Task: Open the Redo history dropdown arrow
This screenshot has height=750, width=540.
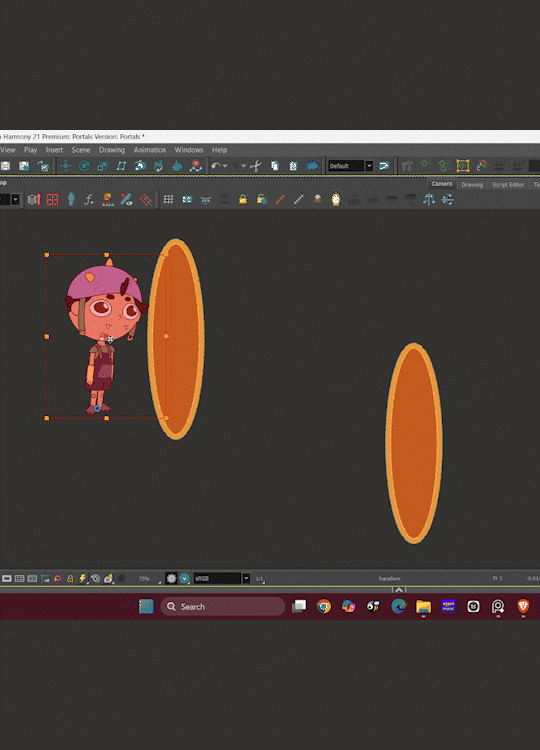Action: click(x=243, y=166)
